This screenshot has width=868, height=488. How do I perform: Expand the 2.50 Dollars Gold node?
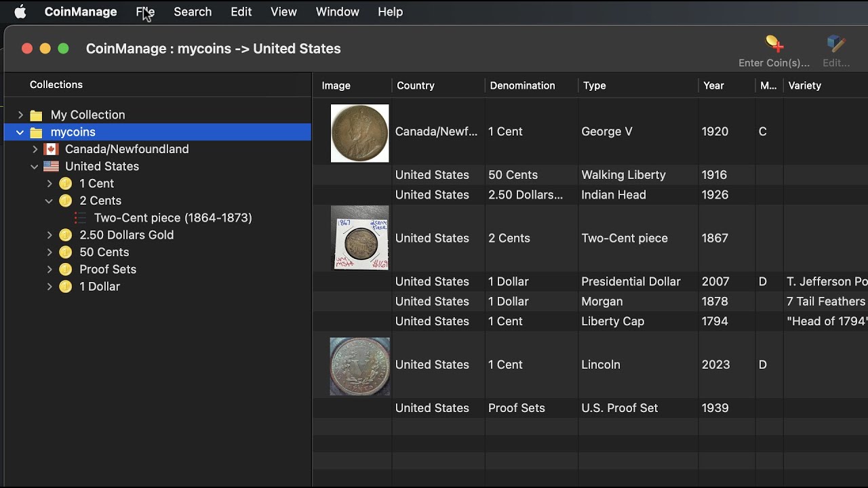[49, 235]
